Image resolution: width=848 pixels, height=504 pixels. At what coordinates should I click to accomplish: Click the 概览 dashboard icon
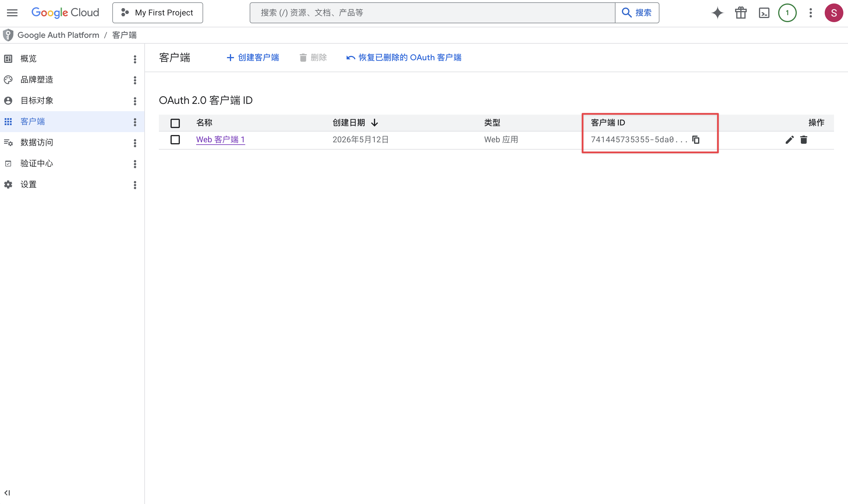click(8, 59)
